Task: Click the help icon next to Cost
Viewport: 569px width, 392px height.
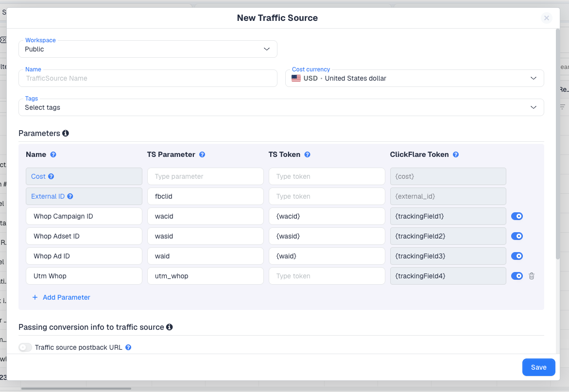Action: tap(51, 176)
